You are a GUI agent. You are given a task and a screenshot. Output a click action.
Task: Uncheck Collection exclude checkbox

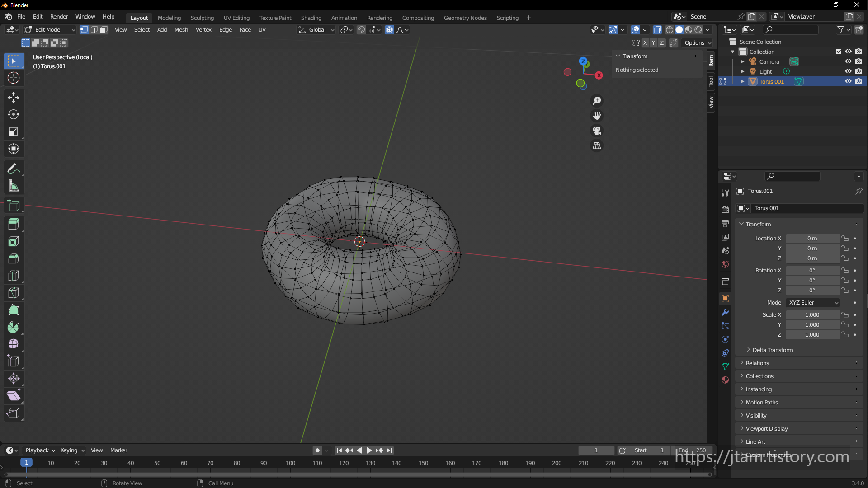coord(839,52)
